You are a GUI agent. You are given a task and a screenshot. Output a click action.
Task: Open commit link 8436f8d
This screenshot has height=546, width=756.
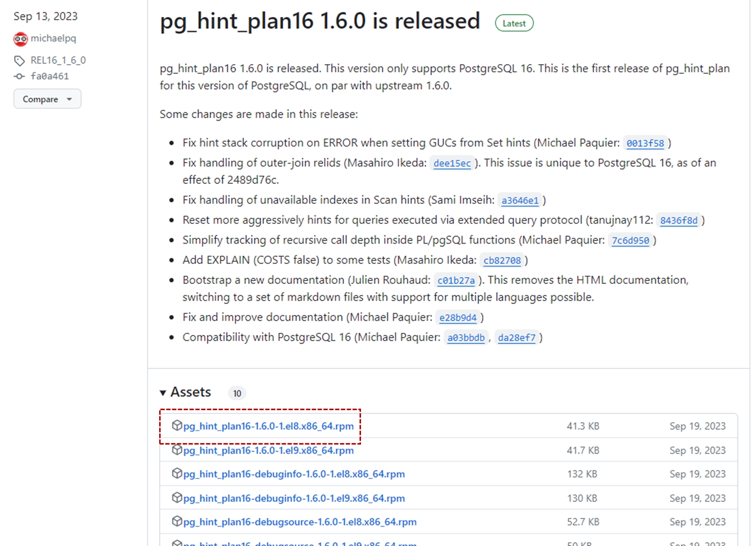(678, 220)
